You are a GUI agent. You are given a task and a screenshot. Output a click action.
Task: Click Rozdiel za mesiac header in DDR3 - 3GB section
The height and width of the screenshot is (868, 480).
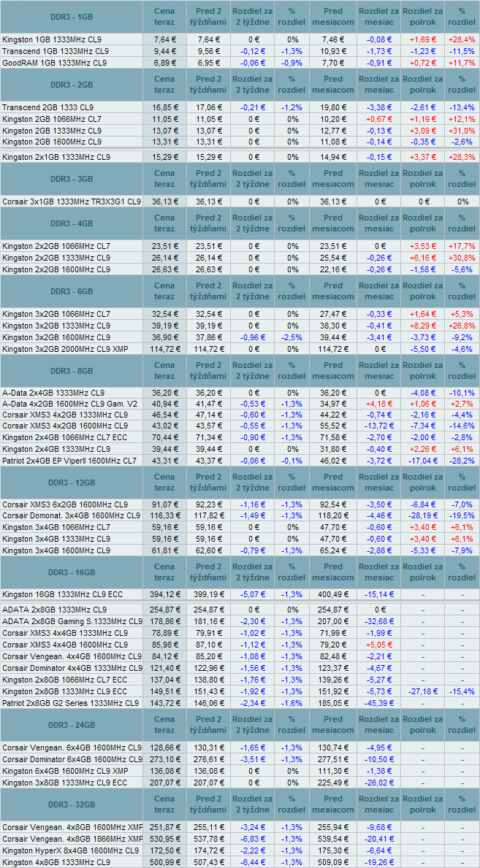[x=378, y=178]
